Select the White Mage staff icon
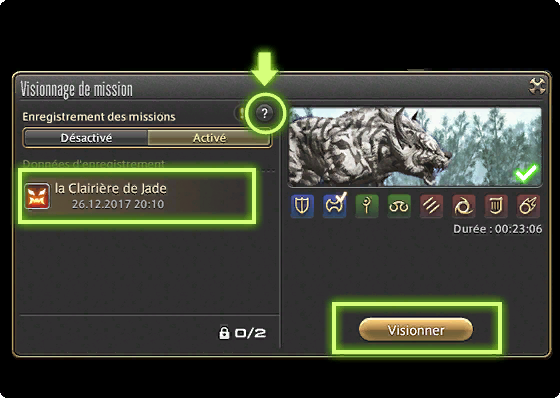This screenshot has height=400, width=560. (x=367, y=206)
